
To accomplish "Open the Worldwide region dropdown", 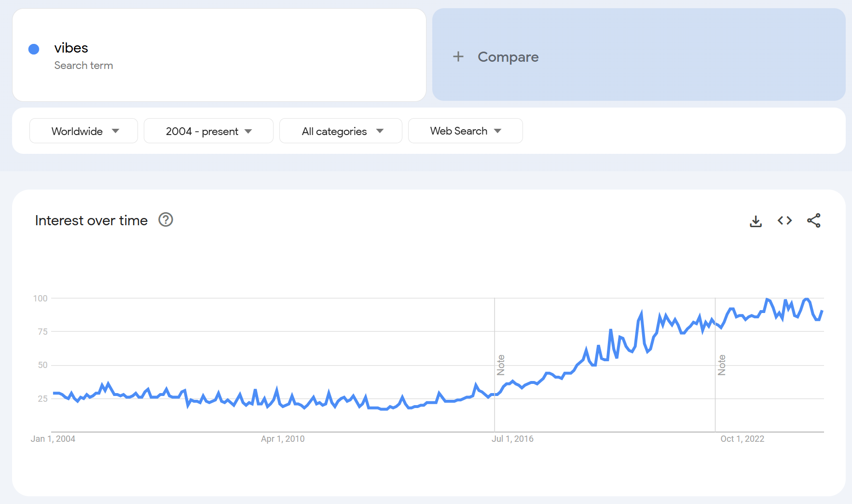I will tap(83, 131).
